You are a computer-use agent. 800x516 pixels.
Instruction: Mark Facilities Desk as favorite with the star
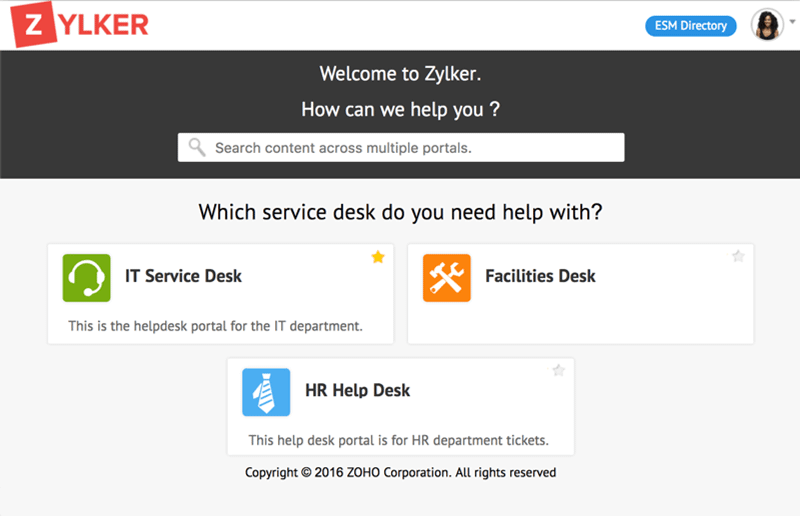pyautogui.click(x=738, y=256)
